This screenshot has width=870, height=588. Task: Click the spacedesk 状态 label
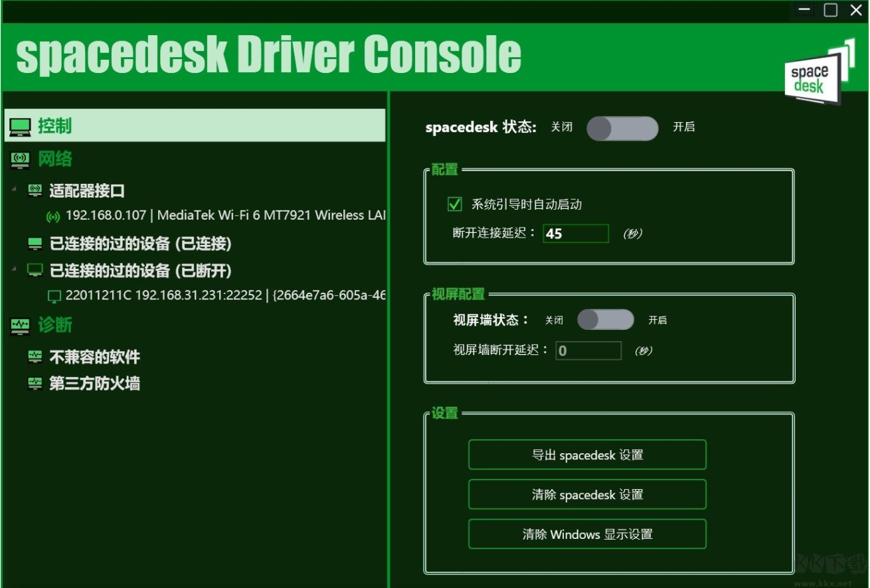click(481, 127)
